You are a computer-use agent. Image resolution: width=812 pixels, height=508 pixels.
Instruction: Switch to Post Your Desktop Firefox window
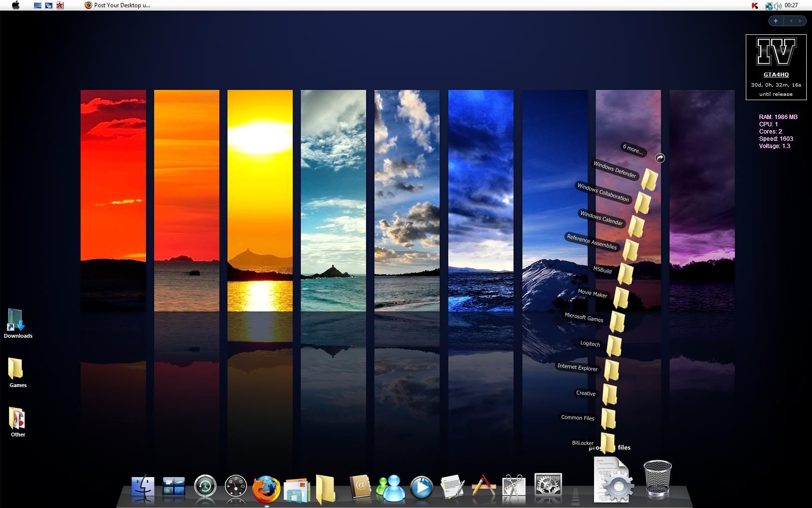pos(117,5)
